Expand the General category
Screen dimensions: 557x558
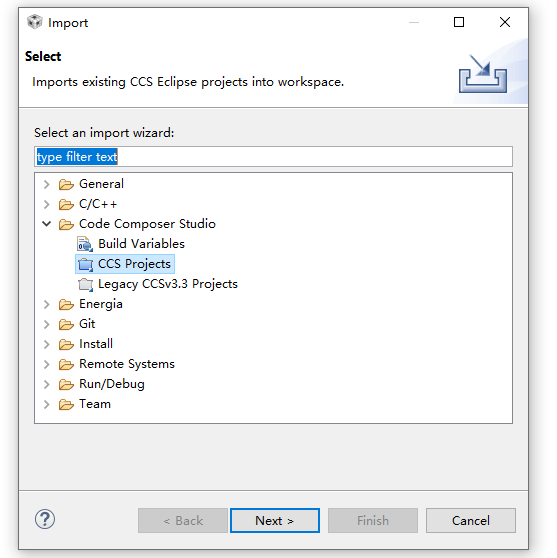[x=47, y=184]
